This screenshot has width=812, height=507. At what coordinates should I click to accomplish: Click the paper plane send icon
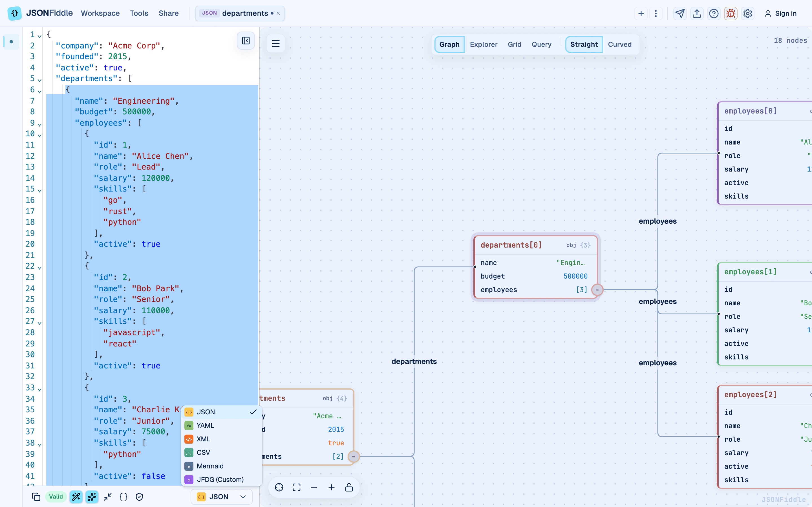pyautogui.click(x=680, y=14)
